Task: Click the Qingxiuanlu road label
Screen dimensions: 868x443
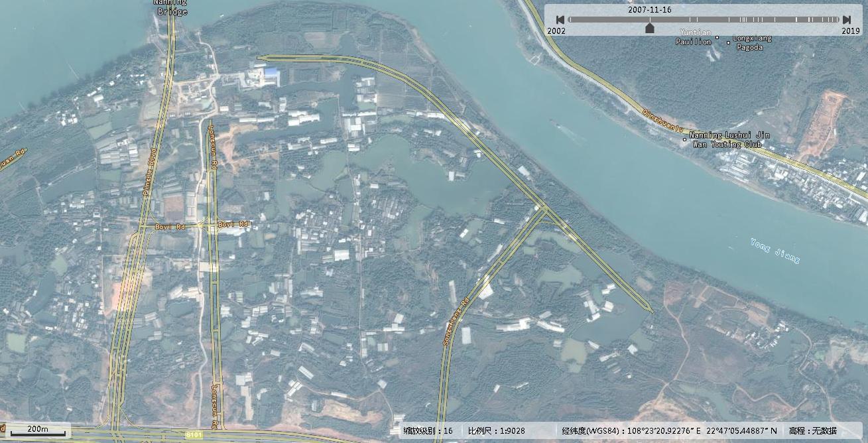Action: 662,123
